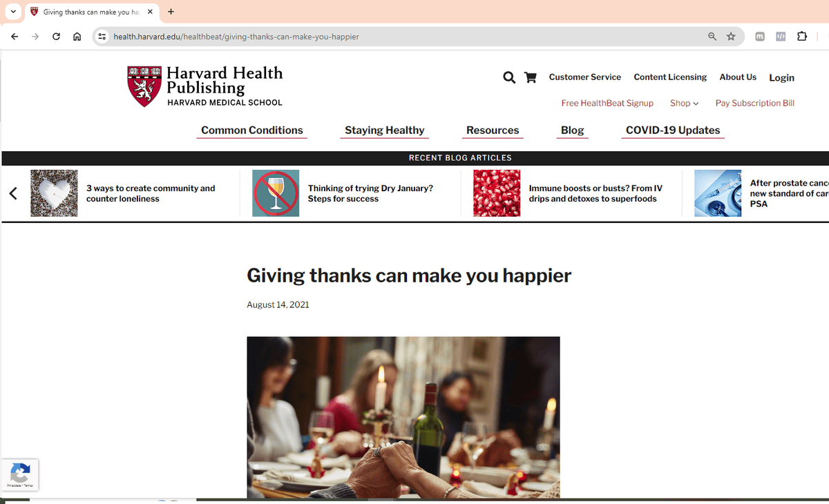Viewport: 829px width, 504px height.
Task: Go to the browser home page icon
Action: (77, 37)
